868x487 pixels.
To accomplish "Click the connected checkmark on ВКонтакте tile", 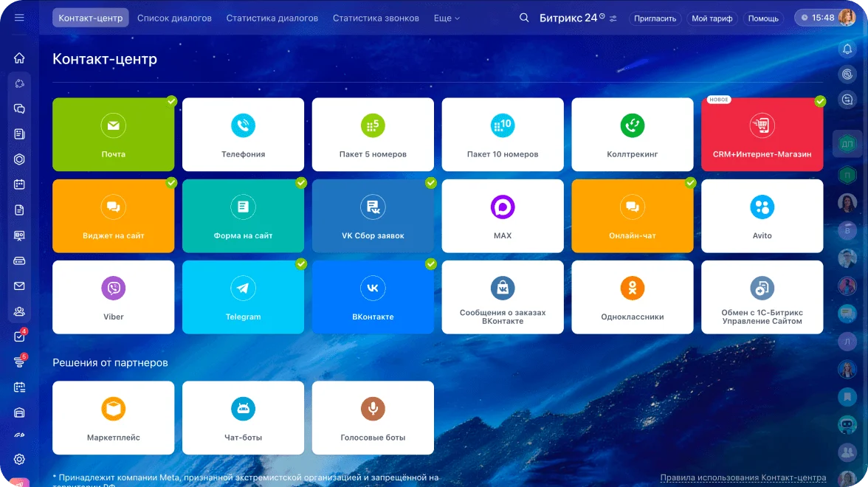I will point(431,263).
